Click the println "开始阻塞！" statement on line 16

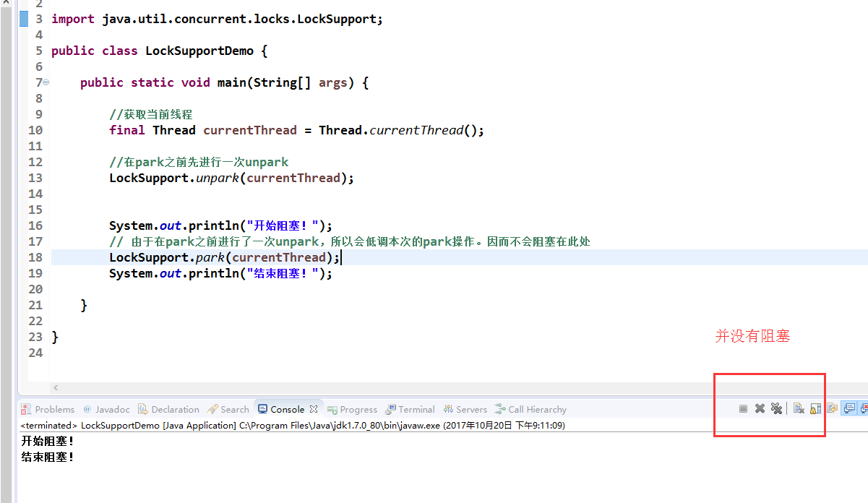(x=221, y=225)
